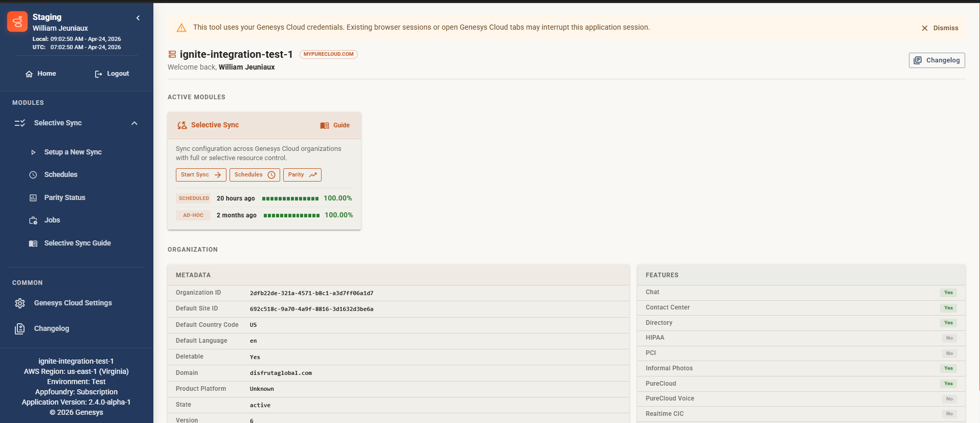This screenshot has width=980, height=423.
Task: Click the '2 months ago' timestamp
Action: [x=237, y=215]
